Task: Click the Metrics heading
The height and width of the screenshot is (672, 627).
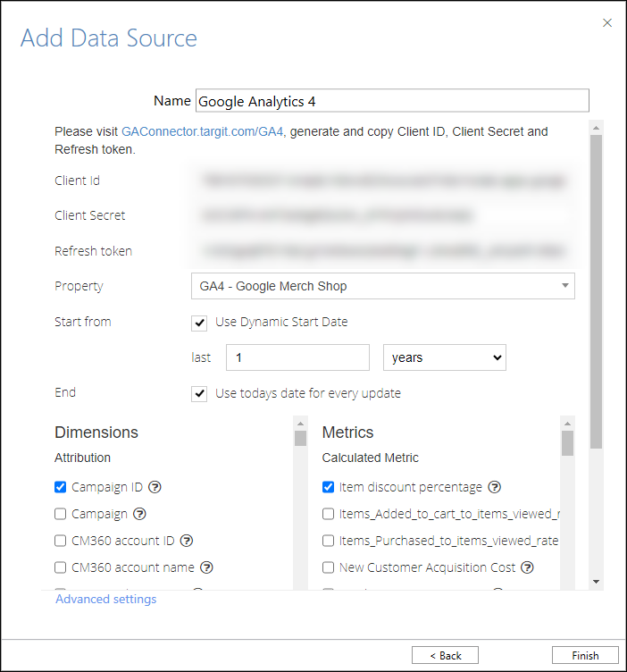Action: 347,432
